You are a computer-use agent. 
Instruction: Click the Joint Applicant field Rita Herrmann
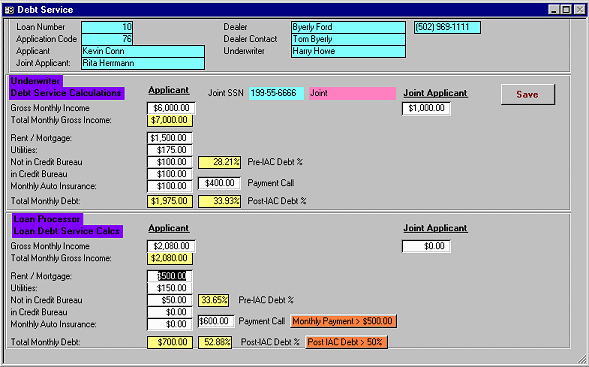click(x=143, y=63)
